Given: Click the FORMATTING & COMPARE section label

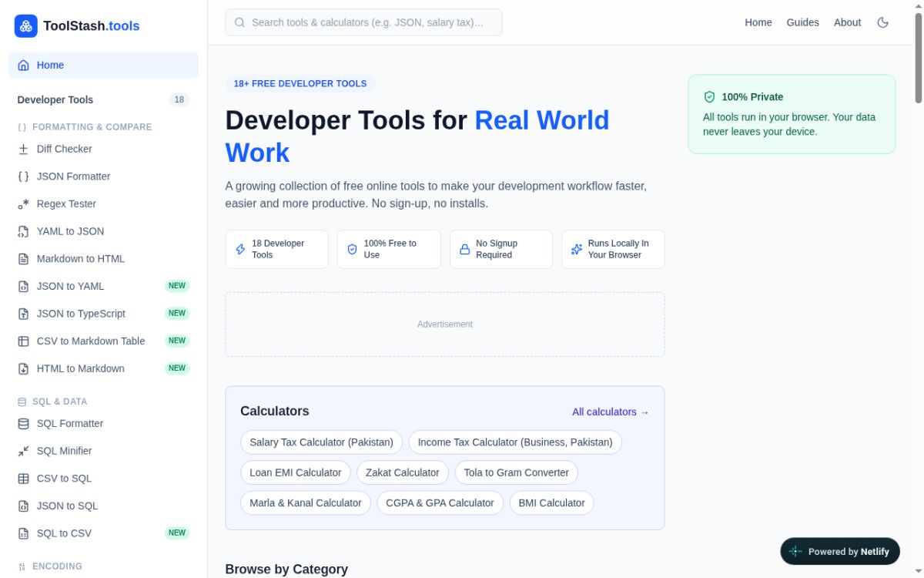Looking at the screenshot, I should coord(92,127).
